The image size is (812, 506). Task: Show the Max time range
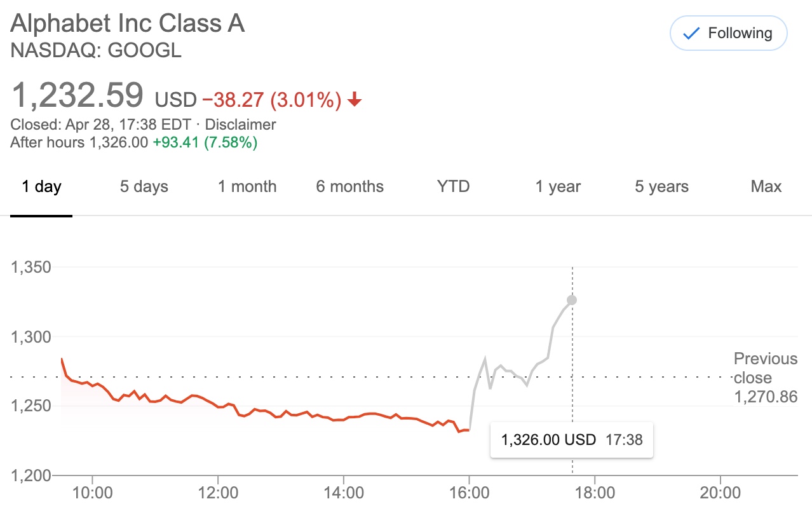[766, 186]
